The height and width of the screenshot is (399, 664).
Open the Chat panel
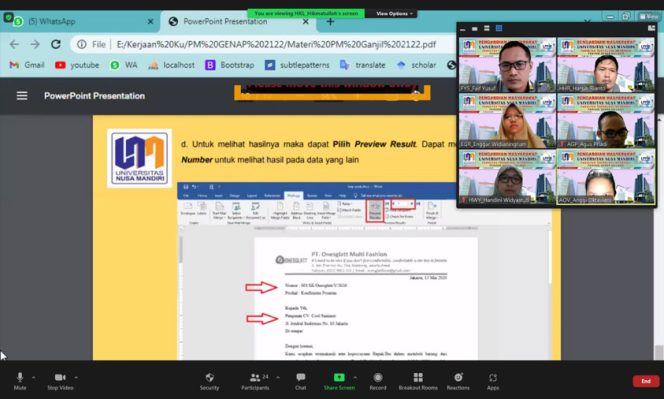(301, 381)
